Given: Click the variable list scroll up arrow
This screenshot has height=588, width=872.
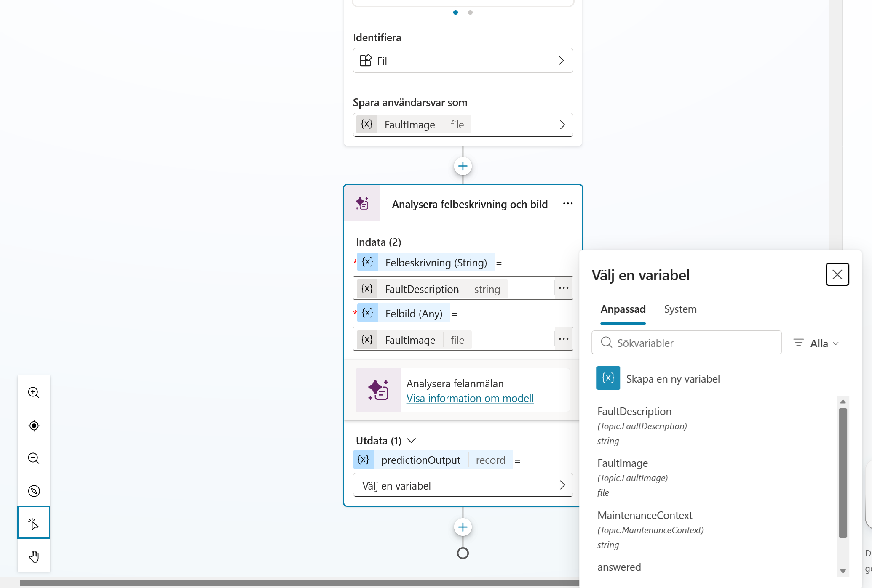Looking at the screenshot, I should click(843, 402).
